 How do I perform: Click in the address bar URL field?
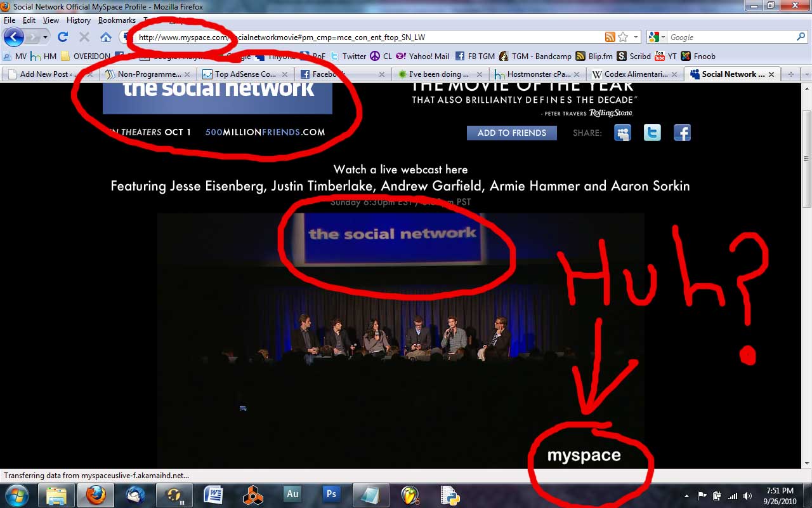point(368,37)
